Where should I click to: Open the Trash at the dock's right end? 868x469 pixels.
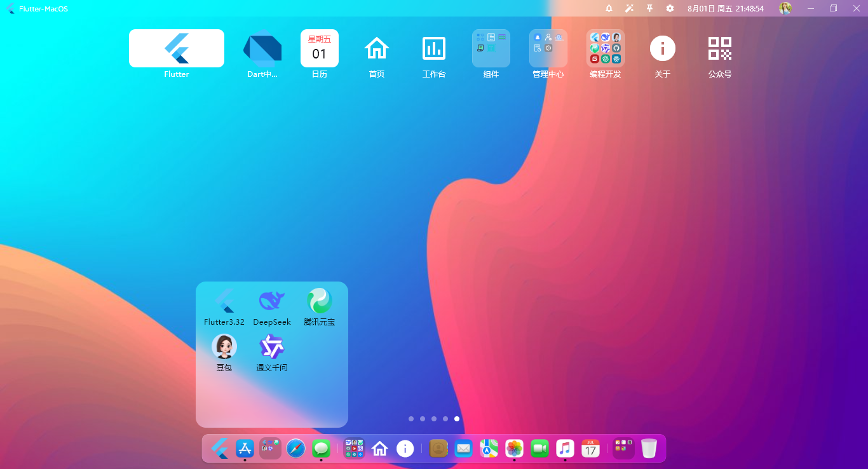click(x=649, y=448)
